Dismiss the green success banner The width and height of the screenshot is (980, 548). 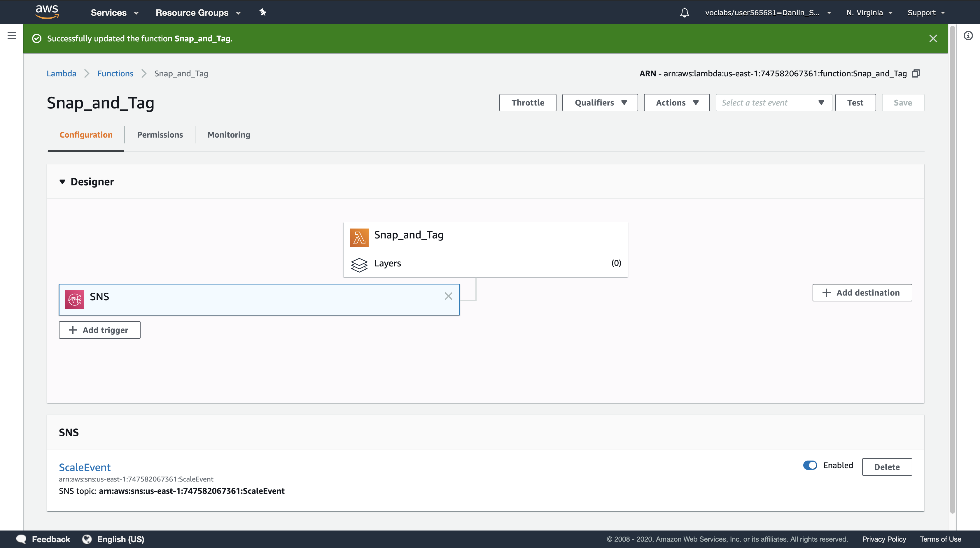pyautogui.click(x=933, y=38)
